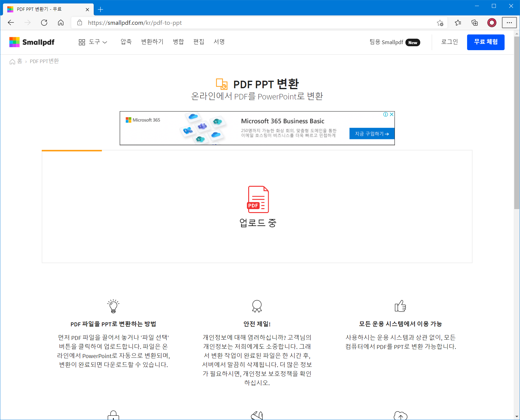Open 팀용 Smallpdf link
The height and width of the screenshot is (420, 520).
pos(395,42)
